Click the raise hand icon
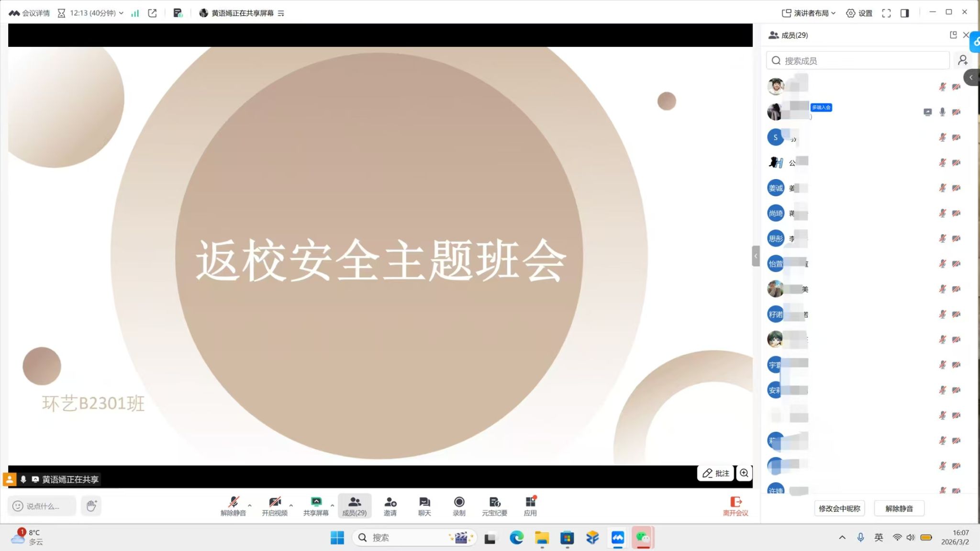The height and width of the screenshot is (551, 980). (91, 506)
